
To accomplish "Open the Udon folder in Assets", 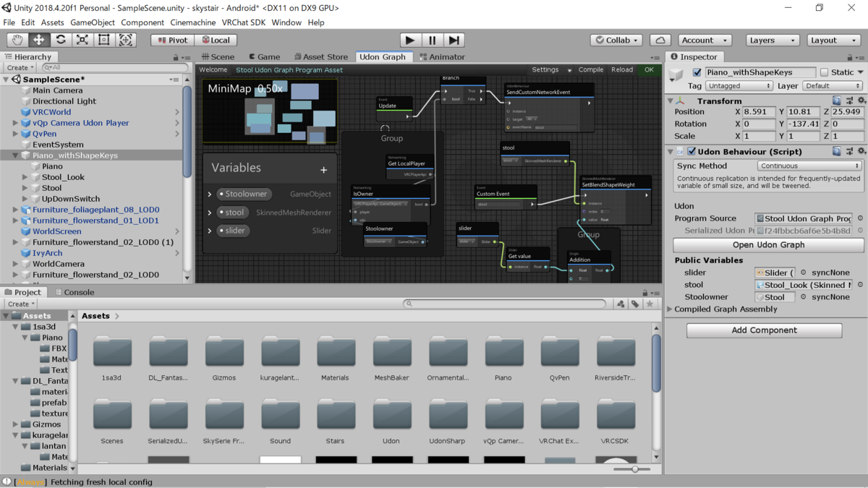I will (391, 421).
